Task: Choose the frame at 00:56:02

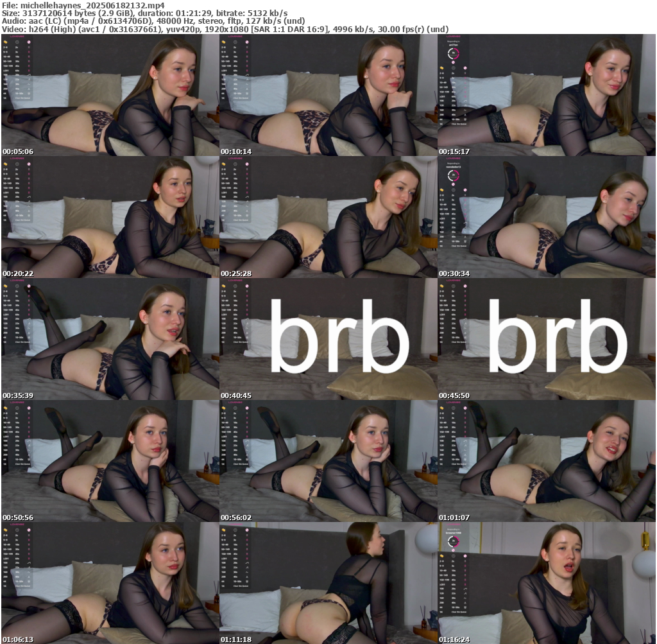Action: (328, 460)
